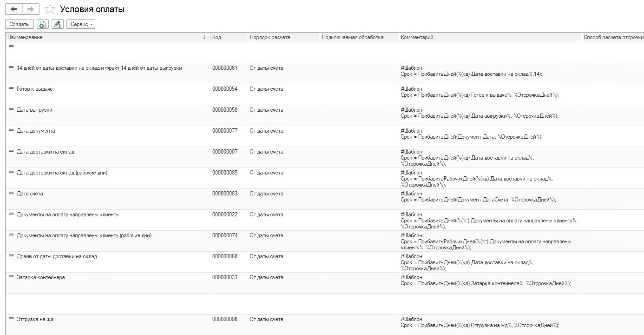Viewport: 644px width, 335px height.
Task: Select the Отгрузка на жд name
Action: [35, 319]
